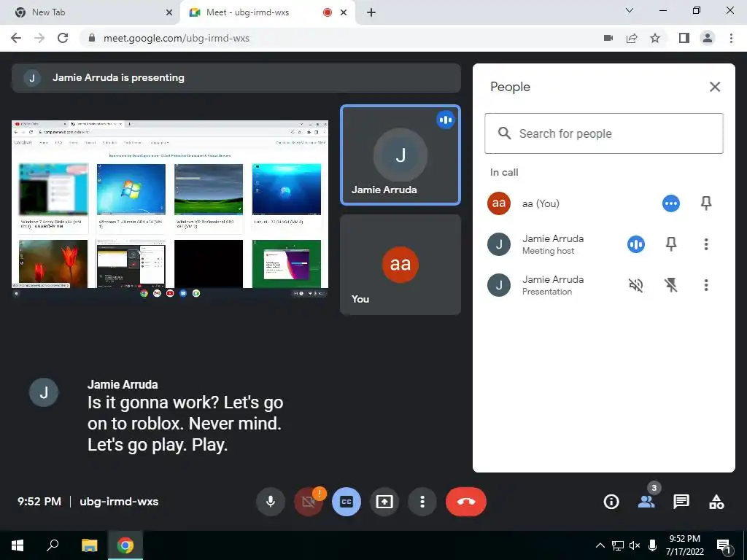Reload the Meet page
Viewport: 747px width, 560px height.
[63, 38]
